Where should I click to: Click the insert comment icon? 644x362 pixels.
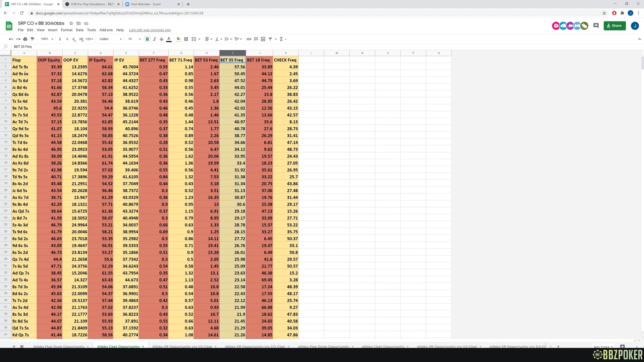[256, 39]
